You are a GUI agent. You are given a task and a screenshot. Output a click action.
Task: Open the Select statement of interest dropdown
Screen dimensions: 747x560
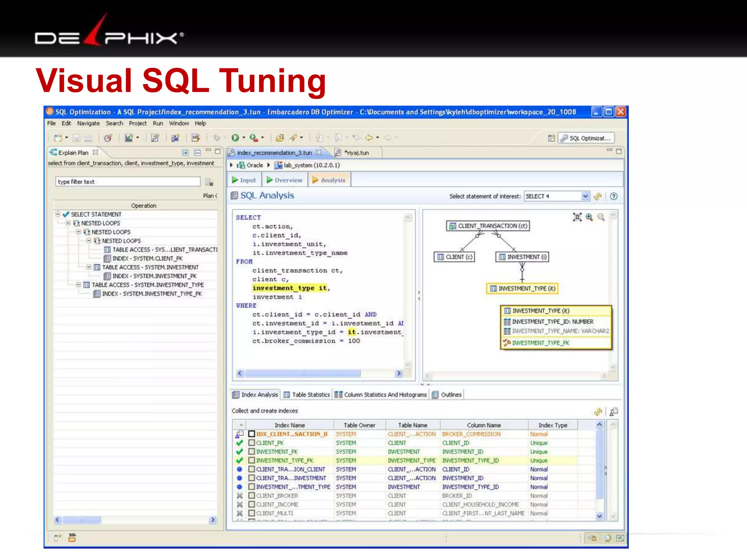tap(585, 197)
